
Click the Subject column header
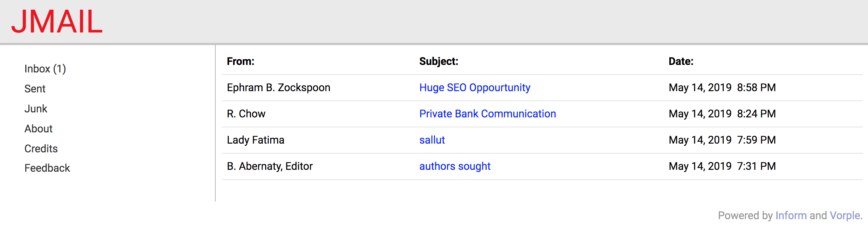438,61
